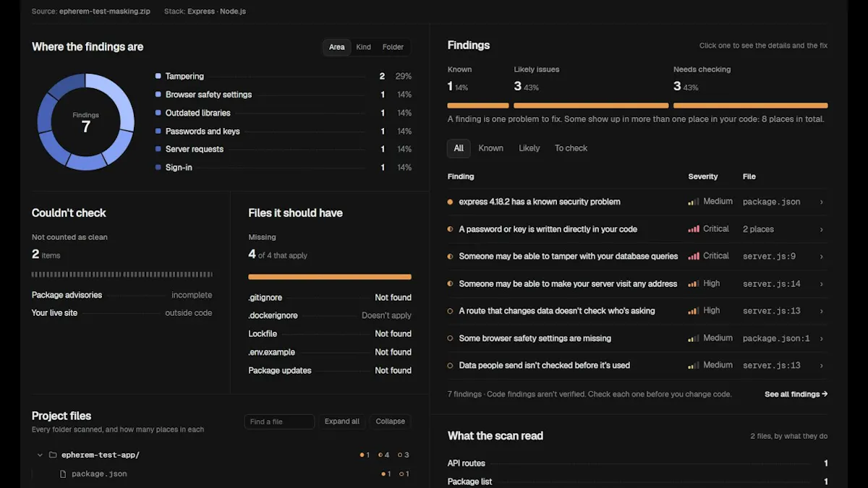The image size is (868, 488).
Task: Switch breakdown to Kind view
Action: pyautogui.click(x=363, y=47)
